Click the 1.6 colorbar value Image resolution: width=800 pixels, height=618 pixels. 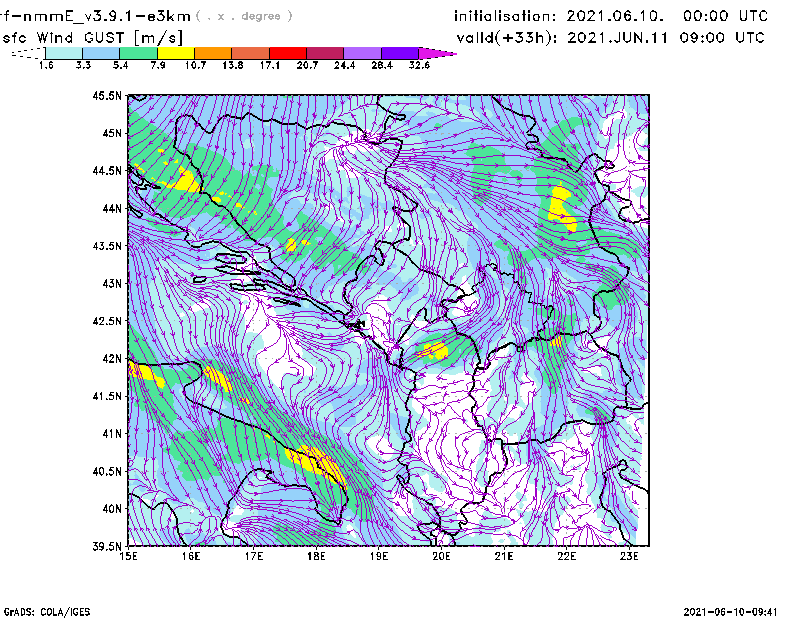coord(46,65)
